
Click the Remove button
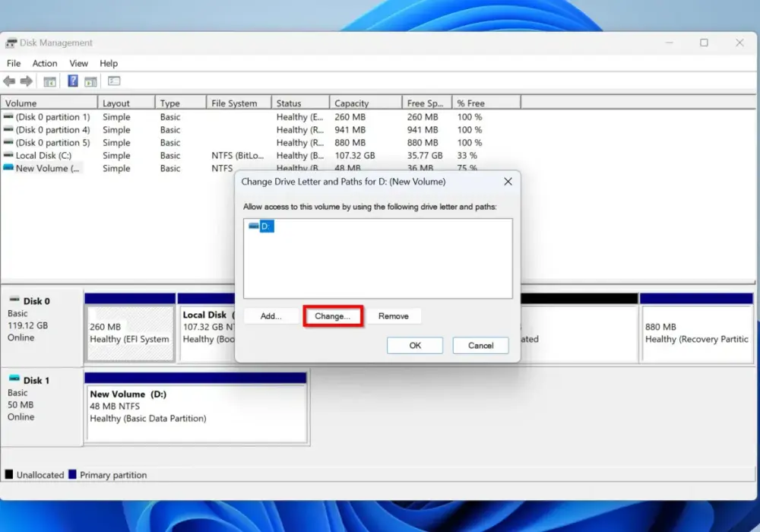393,316
